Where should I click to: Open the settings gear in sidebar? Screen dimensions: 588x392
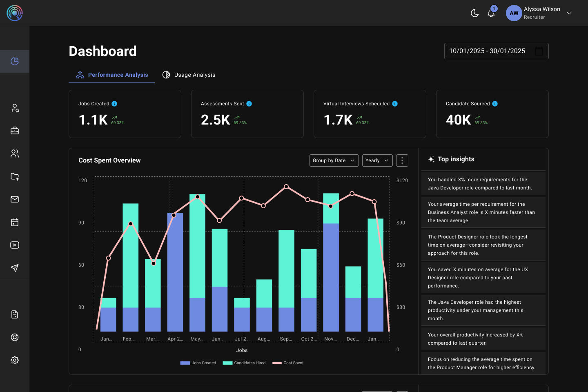[15, 360]
